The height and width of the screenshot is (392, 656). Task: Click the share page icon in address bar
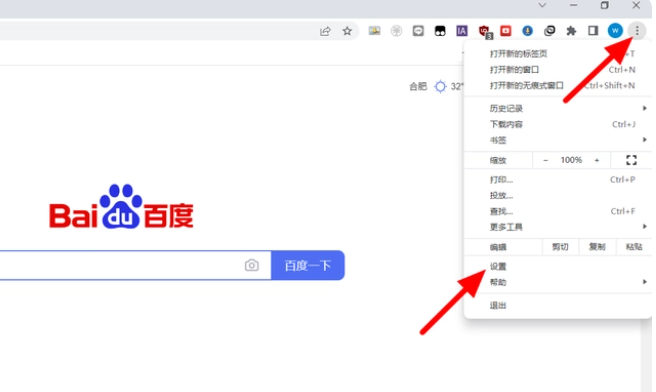click(325, 31)
